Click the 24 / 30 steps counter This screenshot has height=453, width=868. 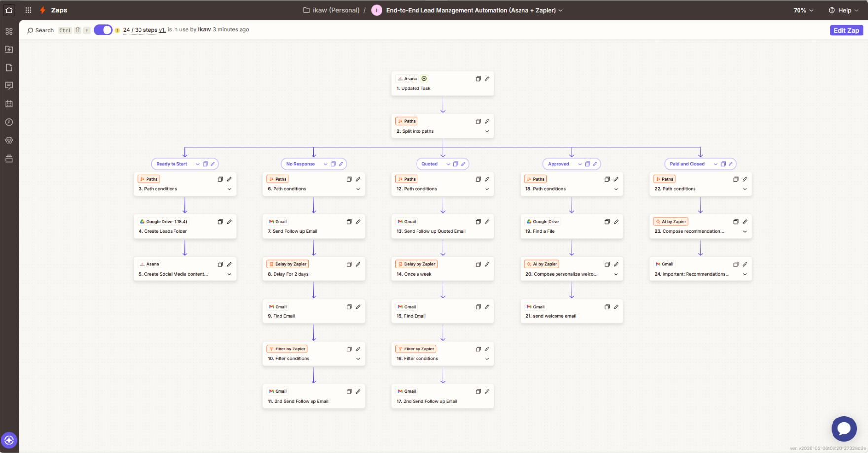tap(140, 30)
